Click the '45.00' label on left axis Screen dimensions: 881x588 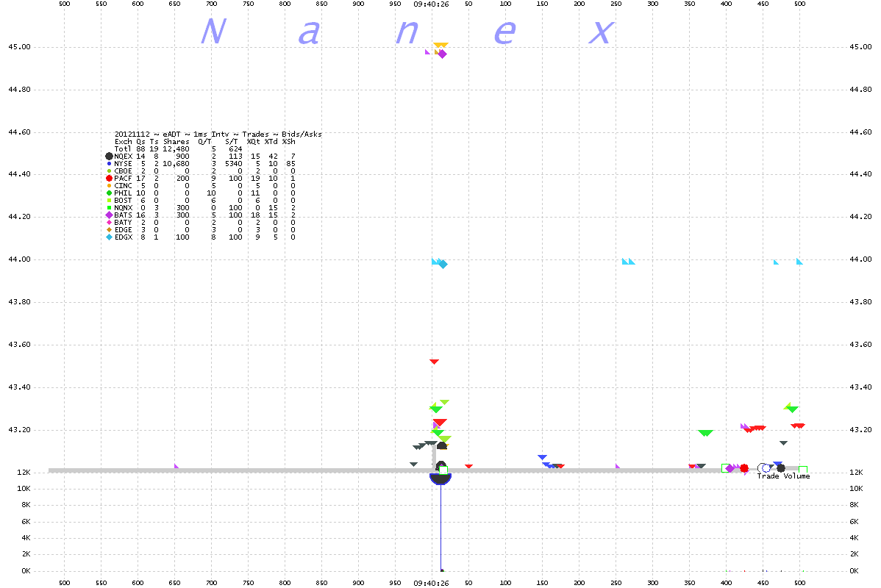(19, 46)
